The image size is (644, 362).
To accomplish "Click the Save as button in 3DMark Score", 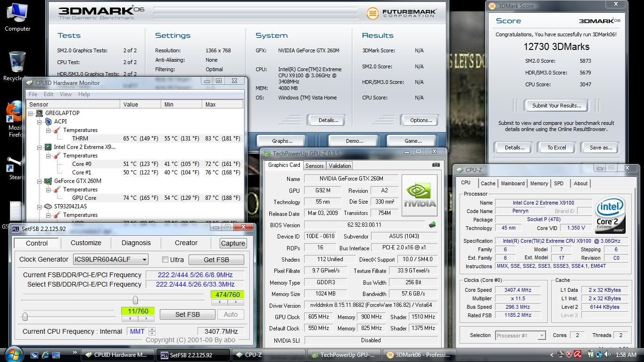I will 601,148.
